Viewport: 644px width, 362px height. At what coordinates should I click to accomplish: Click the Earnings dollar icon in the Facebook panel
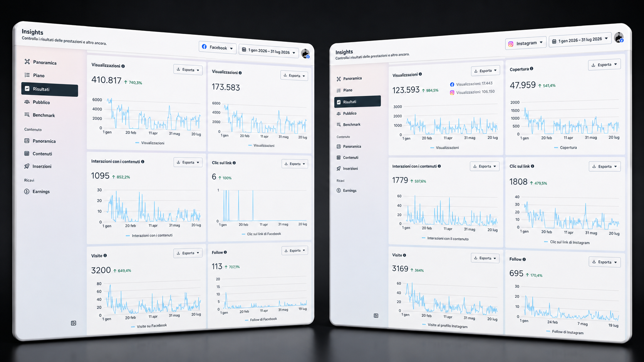pyautogui.click(x=27, y=191)
